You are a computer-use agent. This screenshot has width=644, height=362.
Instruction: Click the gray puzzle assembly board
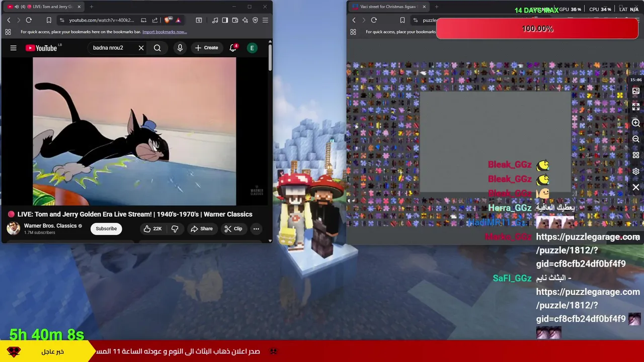point(496,142)
